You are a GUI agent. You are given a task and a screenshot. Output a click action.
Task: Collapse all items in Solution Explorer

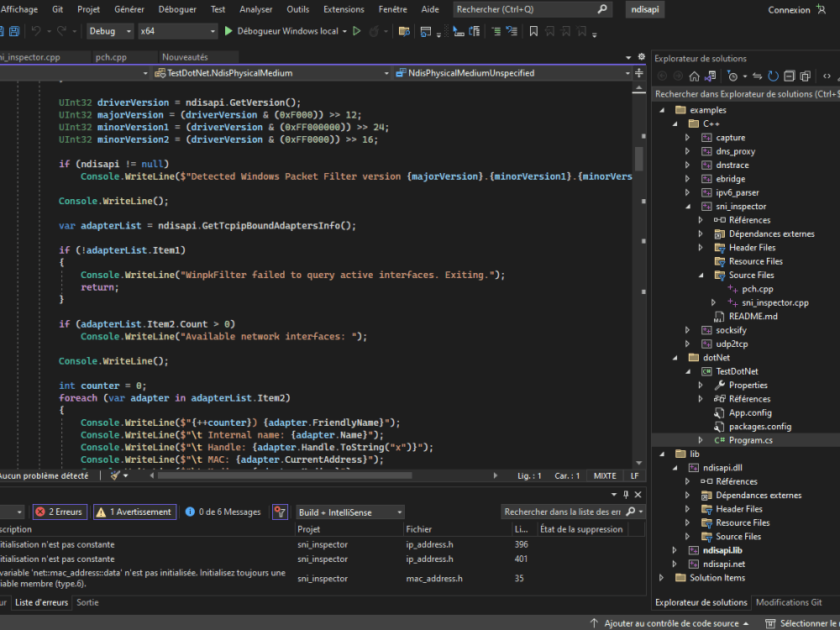(x=790, y=76)
